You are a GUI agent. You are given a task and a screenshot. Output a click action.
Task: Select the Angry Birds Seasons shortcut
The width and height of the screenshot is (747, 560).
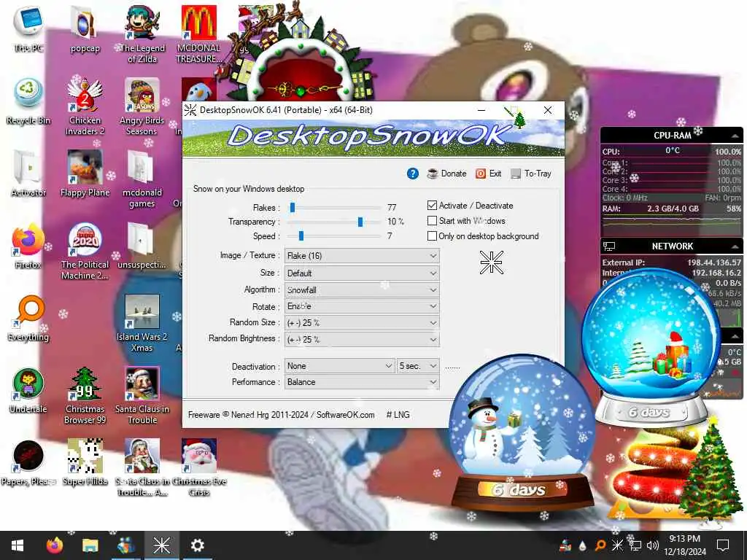click(142, 106)
